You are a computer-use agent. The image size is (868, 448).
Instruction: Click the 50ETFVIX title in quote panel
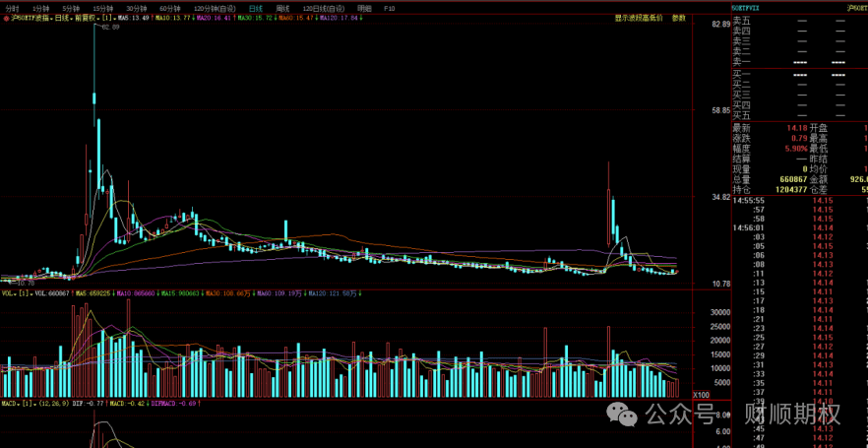click(x=746, y=8)
